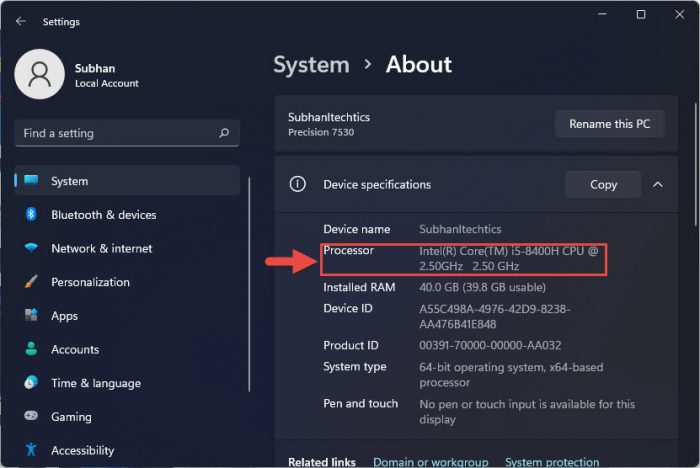
Task: Select the Network & internet icon
Action: (31, 248)
